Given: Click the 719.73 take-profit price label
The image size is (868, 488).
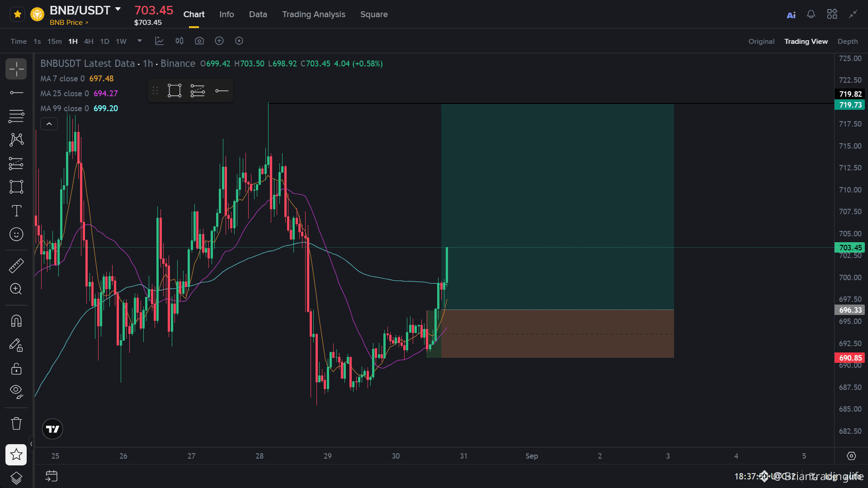Looking at the screenshot, I should point(849,105).
